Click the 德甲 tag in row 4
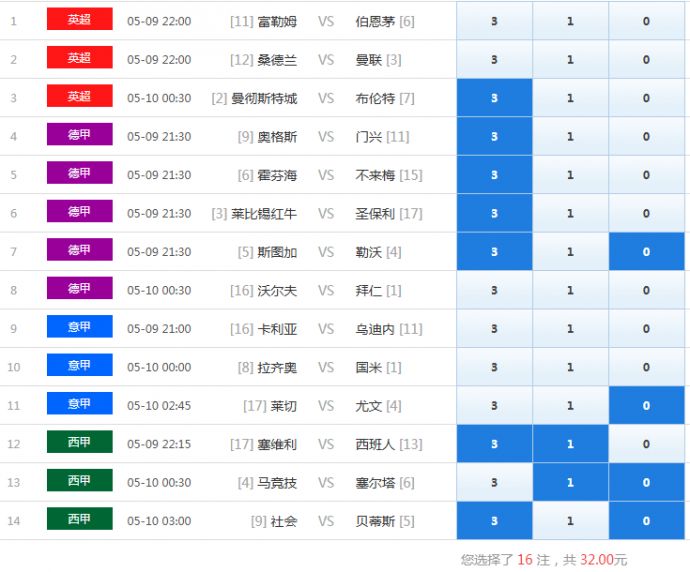 click(x=80, y=134)
